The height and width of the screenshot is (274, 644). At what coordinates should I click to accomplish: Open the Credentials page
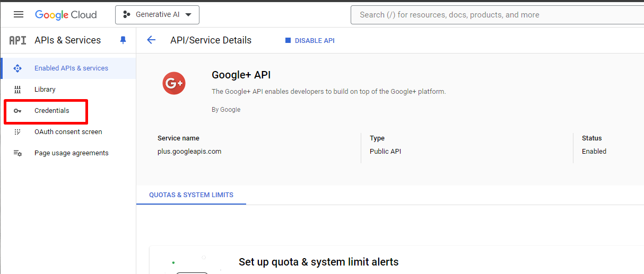click(x=51, y=111)
